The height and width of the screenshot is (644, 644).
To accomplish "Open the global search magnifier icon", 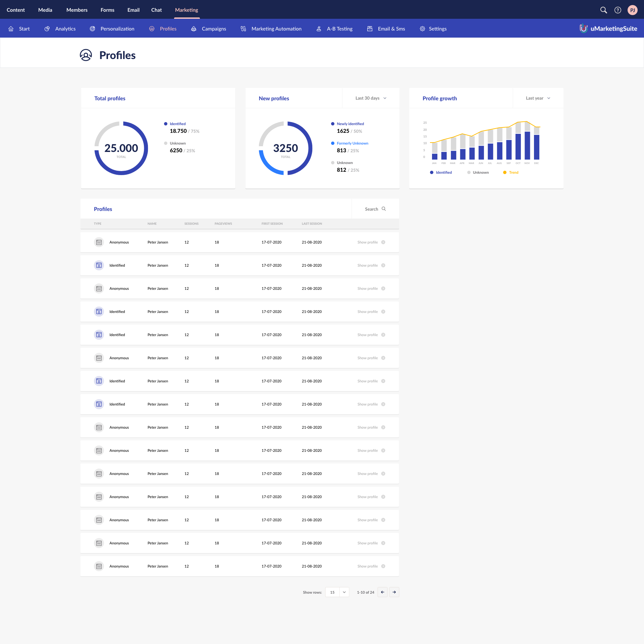I will point(603,10).
